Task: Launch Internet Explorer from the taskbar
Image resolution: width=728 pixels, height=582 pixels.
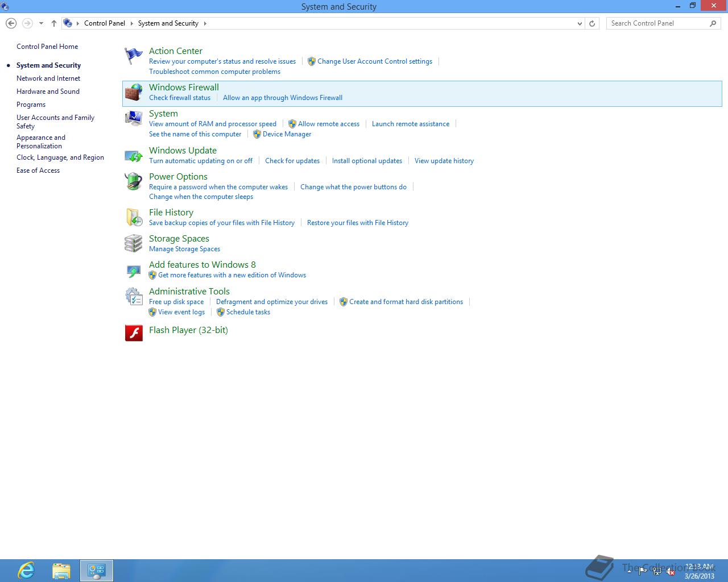Action: (x=26, y=570)
